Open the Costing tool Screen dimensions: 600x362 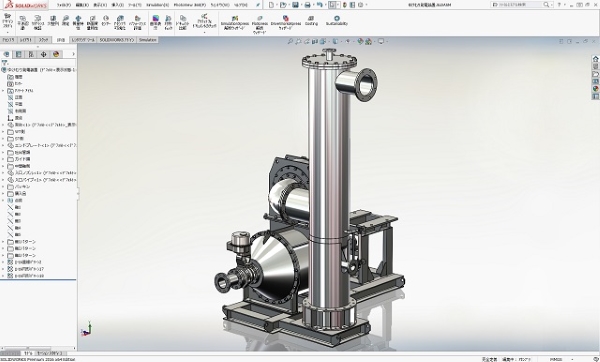pyautogui.click(x=311, y=20)
